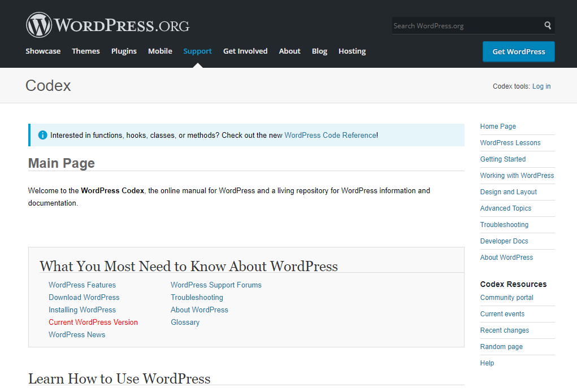The height and width of the screenshot is (392, 577).
Task: Open Troubleshooting link in main box
Action: (x=197, y=297)
